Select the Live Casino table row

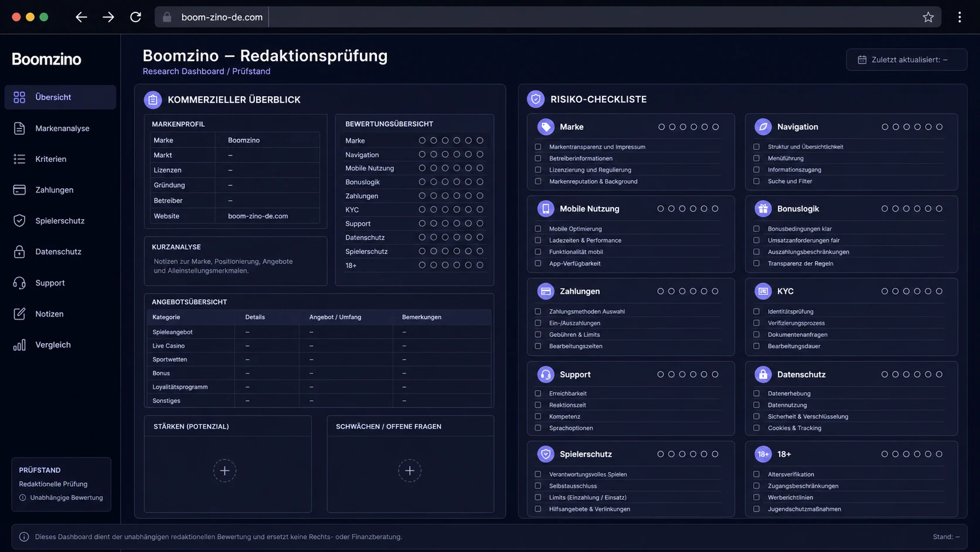tap(319, 346)
